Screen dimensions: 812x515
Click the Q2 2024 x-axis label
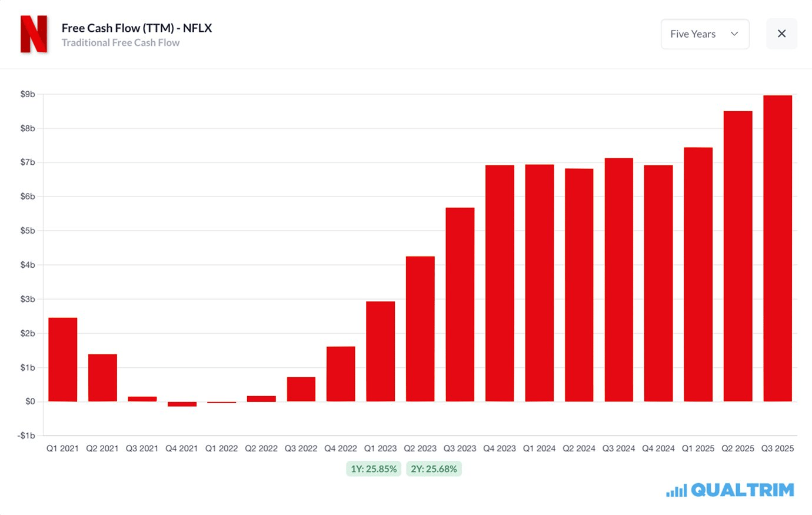point(579,448)
